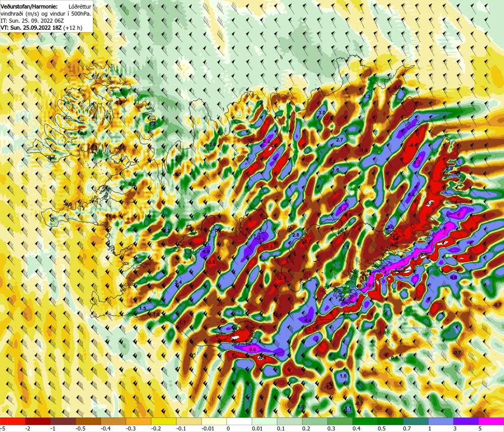Click the "vindhraði (m/s) og vindur í 500hPa." line
Image resolution: width=504 pixels, height=432 pixels.
click(x=46, y=14)
